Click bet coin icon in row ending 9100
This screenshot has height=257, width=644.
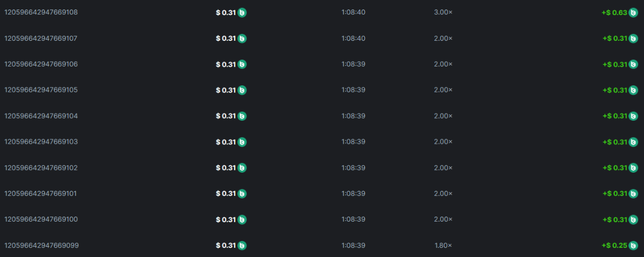[242, 219]
